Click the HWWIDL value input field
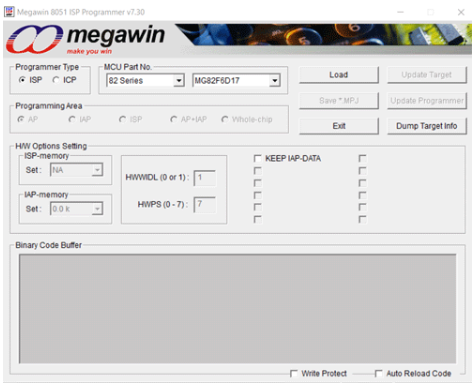Image resolution: width=476 pixels, height=391 pixels. [x=205, y=178]
